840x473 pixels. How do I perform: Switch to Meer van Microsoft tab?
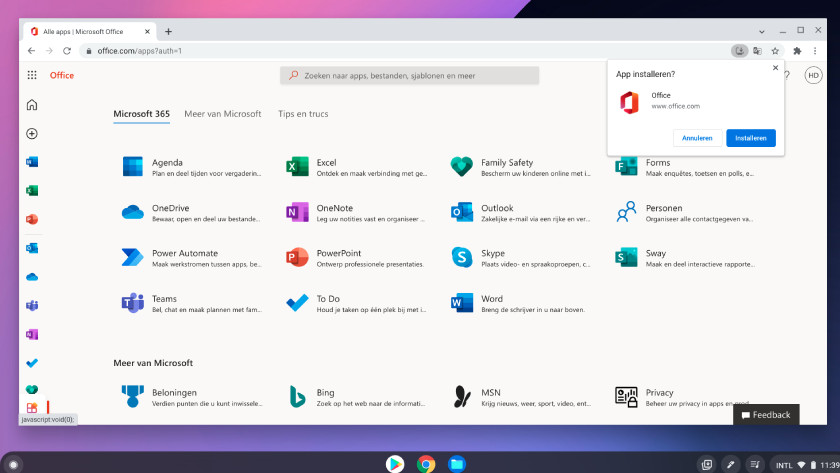(x=223, y=114)
